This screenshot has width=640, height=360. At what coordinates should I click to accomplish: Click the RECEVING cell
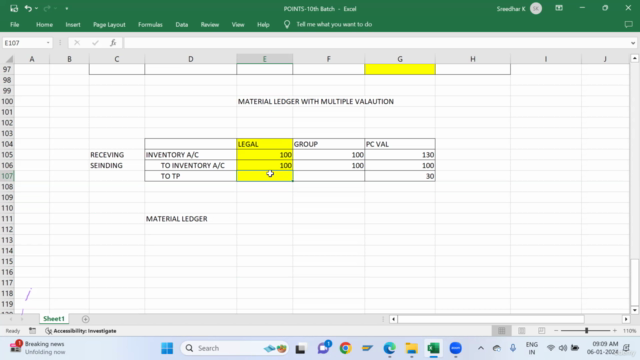coord(117,155)
